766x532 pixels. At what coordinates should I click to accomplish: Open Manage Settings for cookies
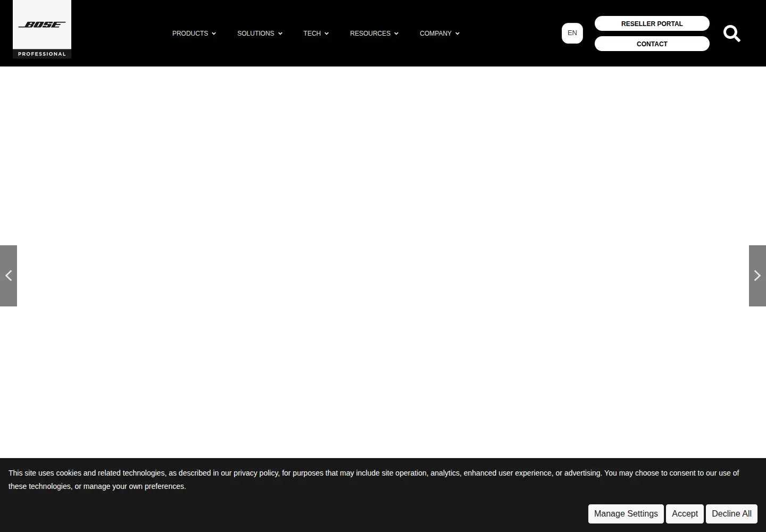click(x=626, y=514)
